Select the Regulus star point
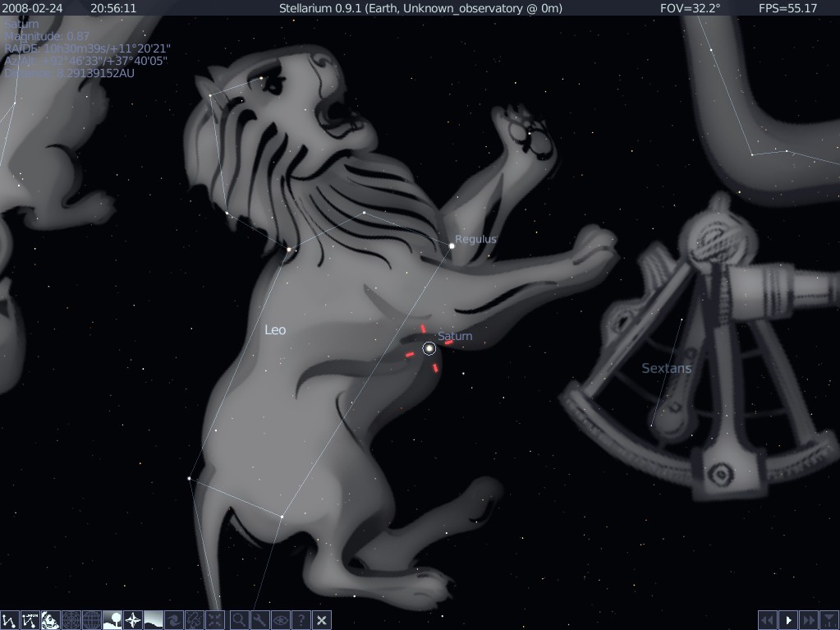 pos(452,246)
